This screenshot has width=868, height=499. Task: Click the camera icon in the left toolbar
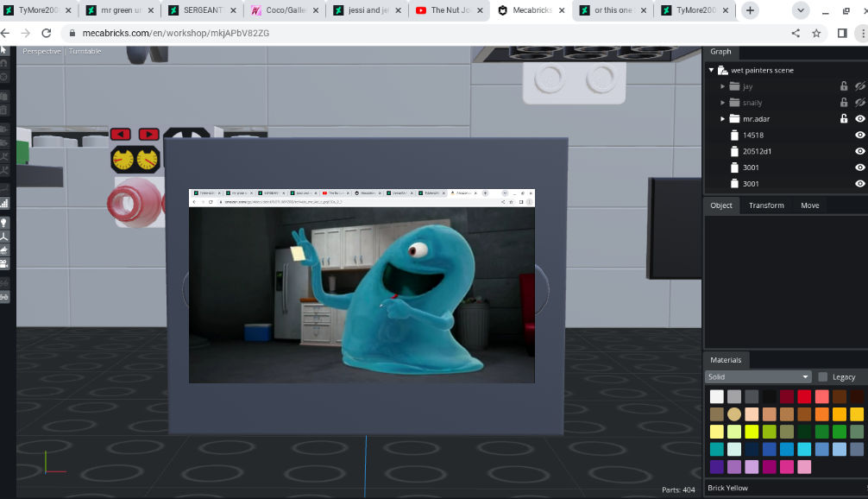point(3,263)
